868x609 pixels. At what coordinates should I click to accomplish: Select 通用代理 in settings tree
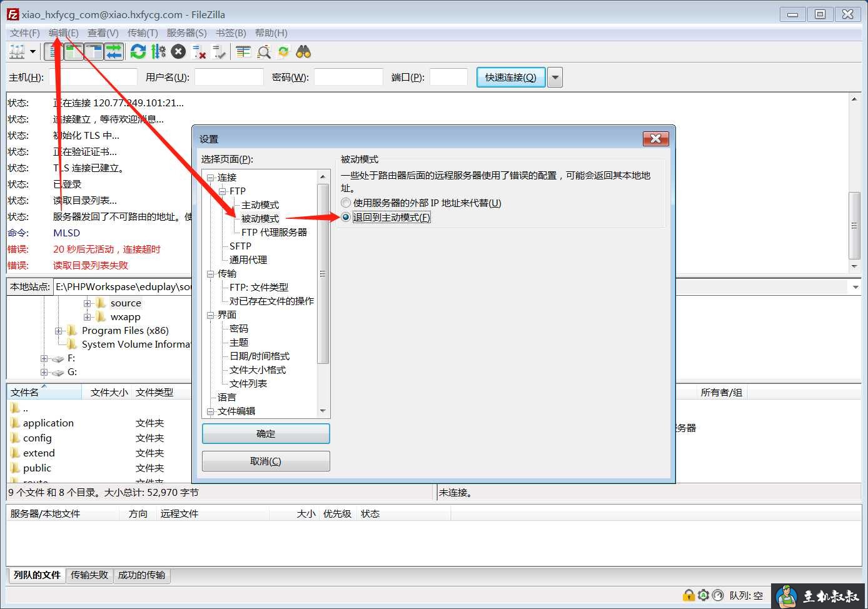(248, 259)
